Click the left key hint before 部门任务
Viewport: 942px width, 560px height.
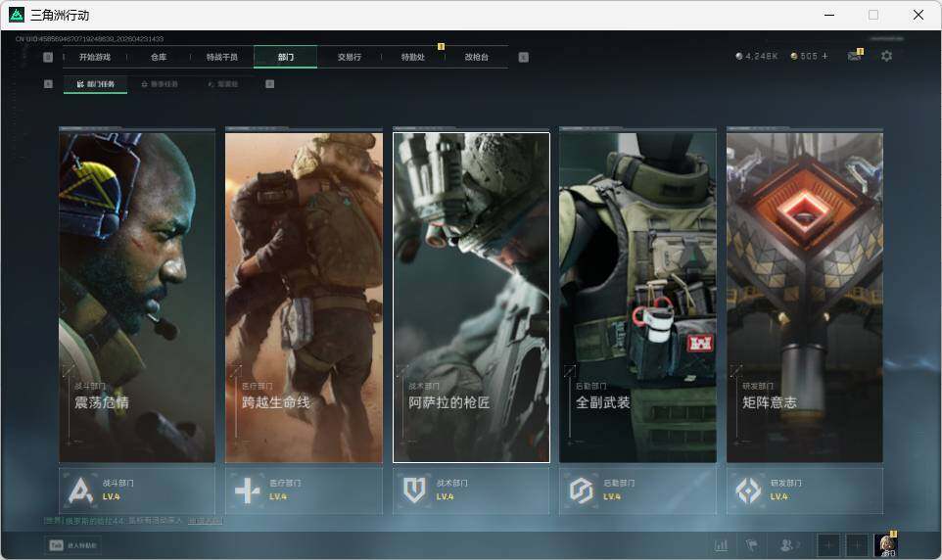point(48,84)
